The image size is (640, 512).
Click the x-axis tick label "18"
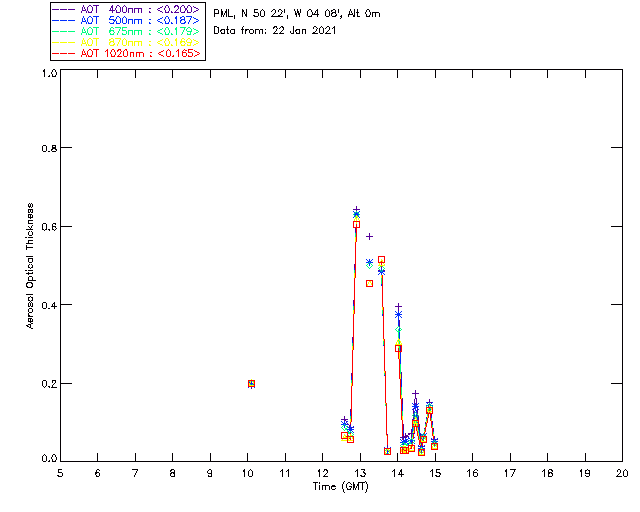tap(547, 473)
